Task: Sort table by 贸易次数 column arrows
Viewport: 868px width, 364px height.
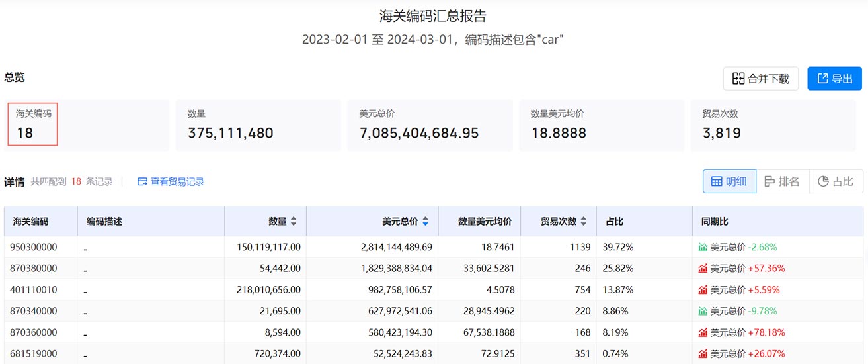Action: [584, 222]
